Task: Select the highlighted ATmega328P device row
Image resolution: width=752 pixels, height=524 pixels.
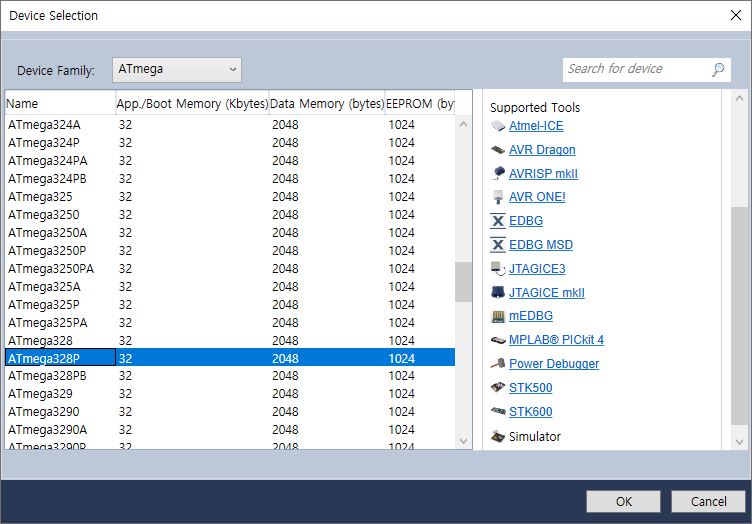Action: (230, 358)
